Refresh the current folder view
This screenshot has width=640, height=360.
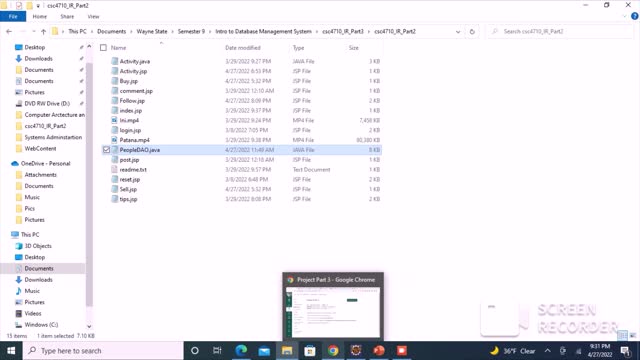pyautogui.click(x=472, y=31)
